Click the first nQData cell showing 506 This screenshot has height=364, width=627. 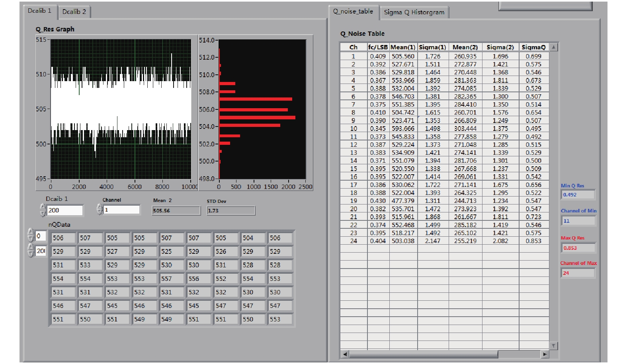click(63, 238)
